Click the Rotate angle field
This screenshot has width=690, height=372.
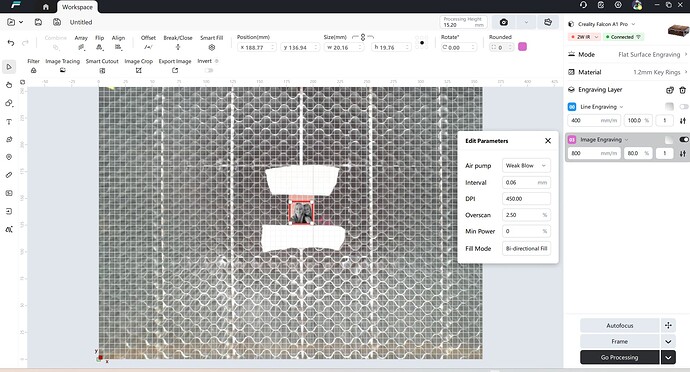[459, 47]
